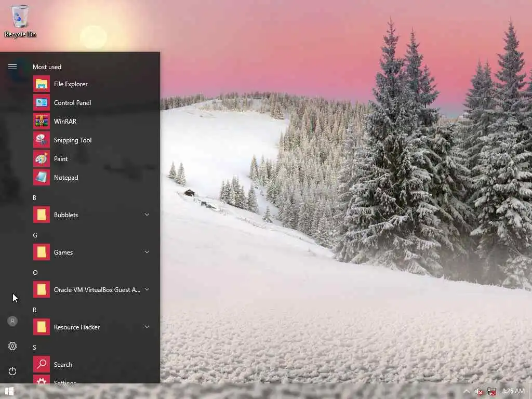The image size is (532, 399).
Task: Click the Most used heading
Action: tap(47, 67)
